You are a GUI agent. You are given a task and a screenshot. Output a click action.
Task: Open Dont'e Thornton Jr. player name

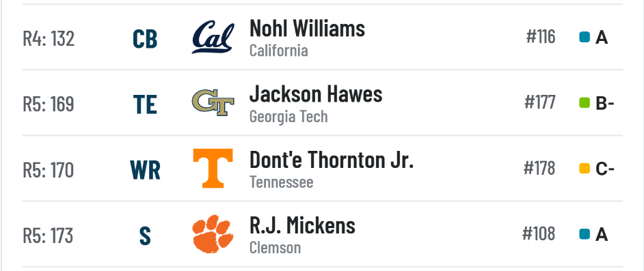(332, 160)
